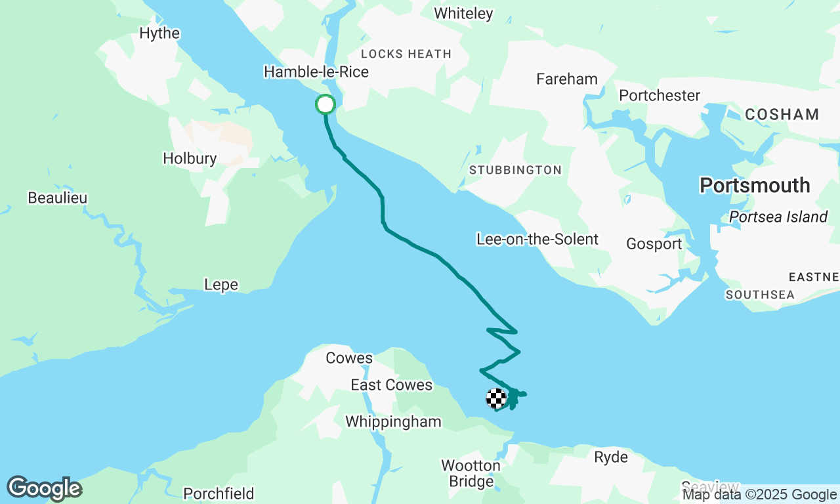Click the Ryde town label
Screen dimensions: 840x504
click(611, 457)
